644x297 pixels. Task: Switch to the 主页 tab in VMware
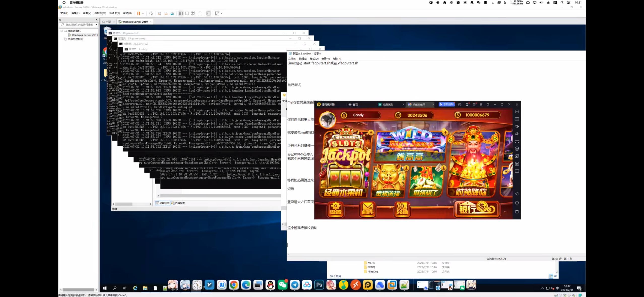click(x=106, y=22)
